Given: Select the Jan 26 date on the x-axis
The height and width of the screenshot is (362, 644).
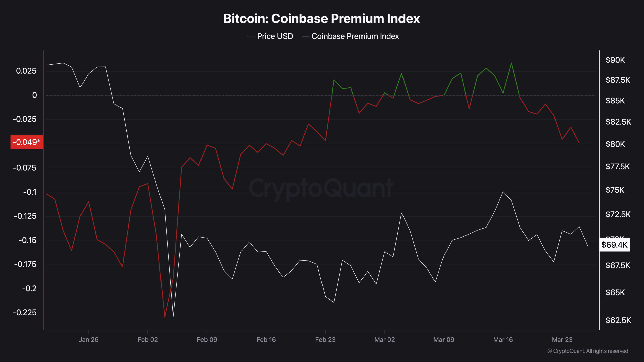Looking at the screenshot, I should [89, 340].
